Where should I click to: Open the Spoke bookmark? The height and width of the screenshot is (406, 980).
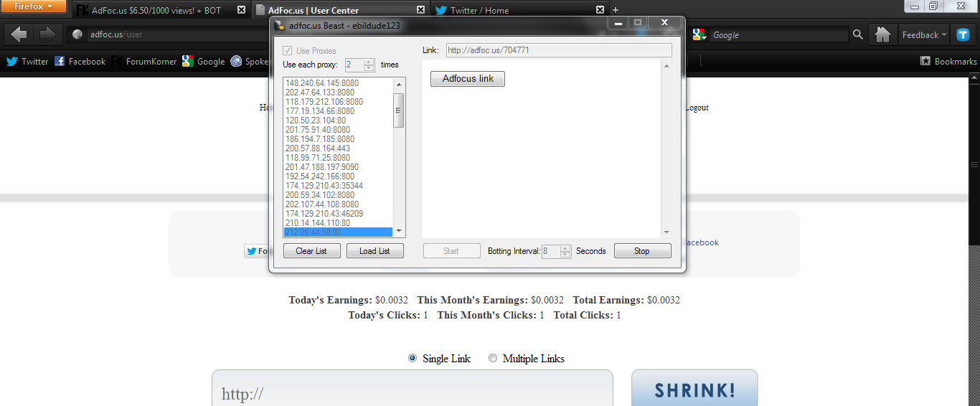tap(249, 62)
